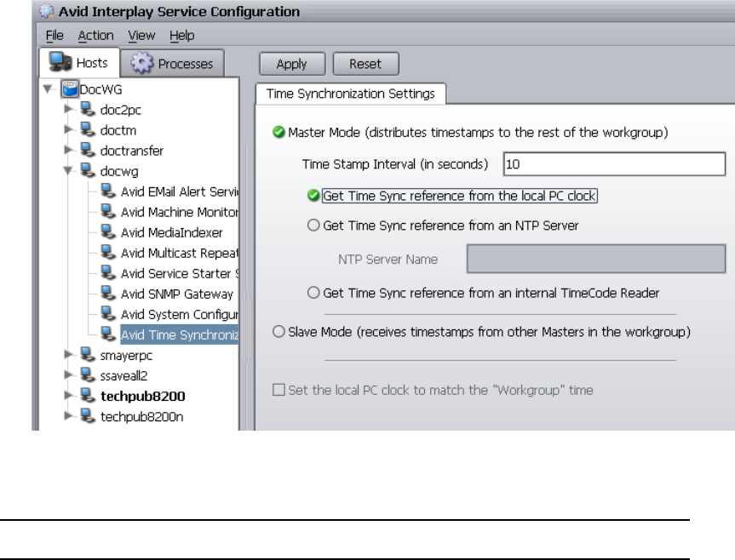The image size is (735, 560).
Task: Toggle set local PC clock to Workgroup time
Action: 278,390
